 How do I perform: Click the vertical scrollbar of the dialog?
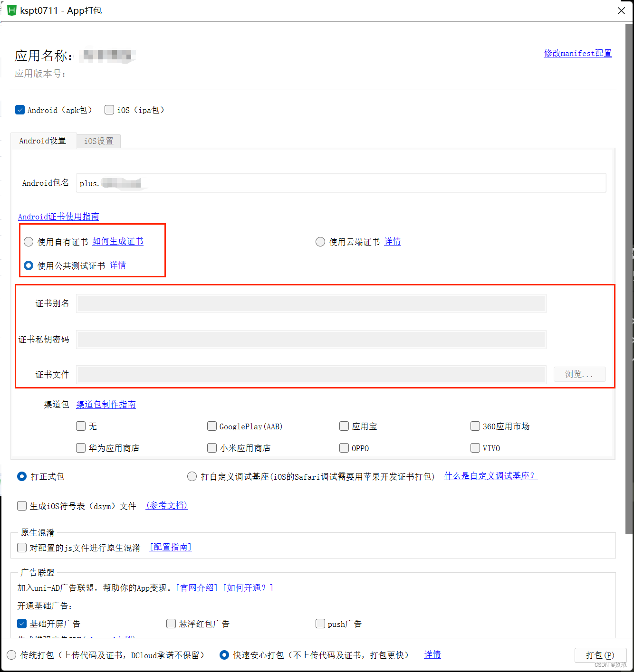pos(629,279)
